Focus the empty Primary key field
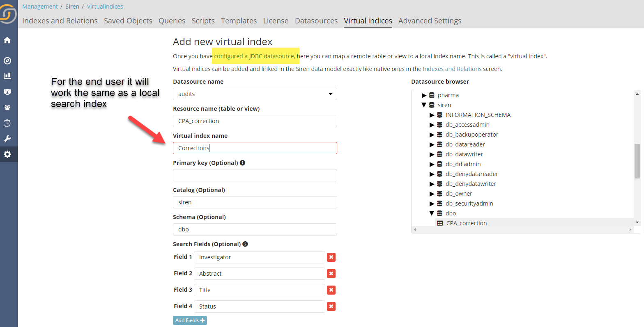 (x=255, y=175)
